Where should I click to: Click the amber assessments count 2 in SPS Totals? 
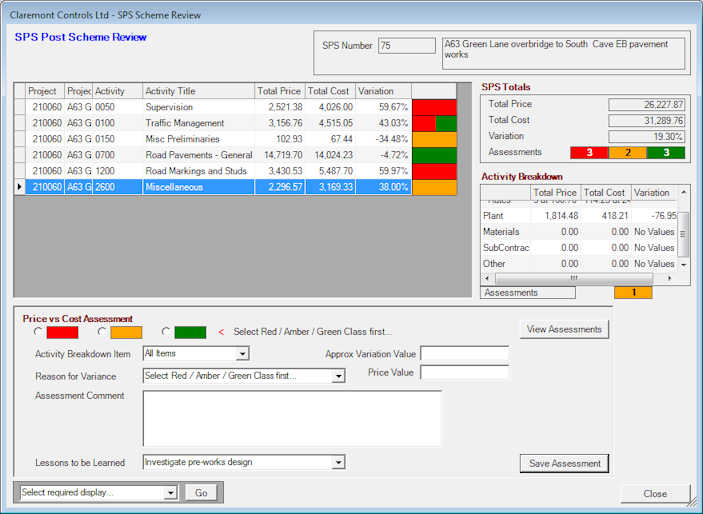(628, 152)
